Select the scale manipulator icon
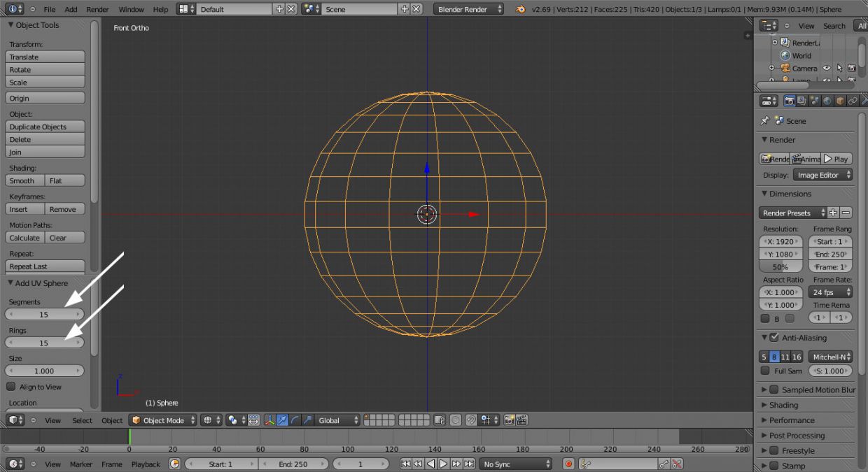Image resolution: width=868 pixels, height=472 pixels. pyautogui.click(x=307, y=420)
